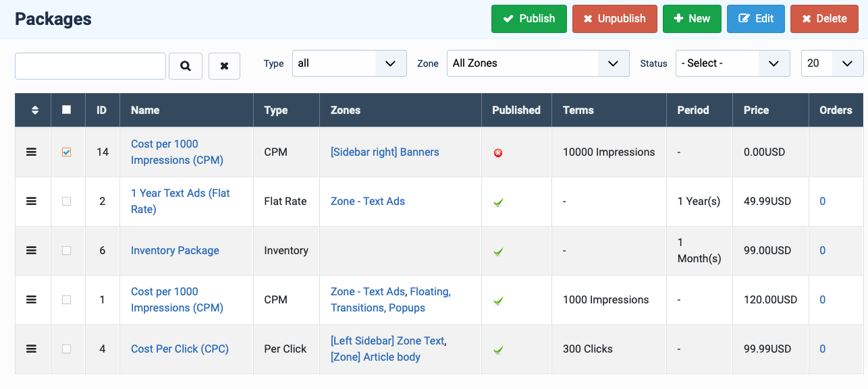This screenshot has width=868, height=389.
Task: Click green published checkmark for Inventory Package
Action: pyautogui.click(x=498, y=251)
